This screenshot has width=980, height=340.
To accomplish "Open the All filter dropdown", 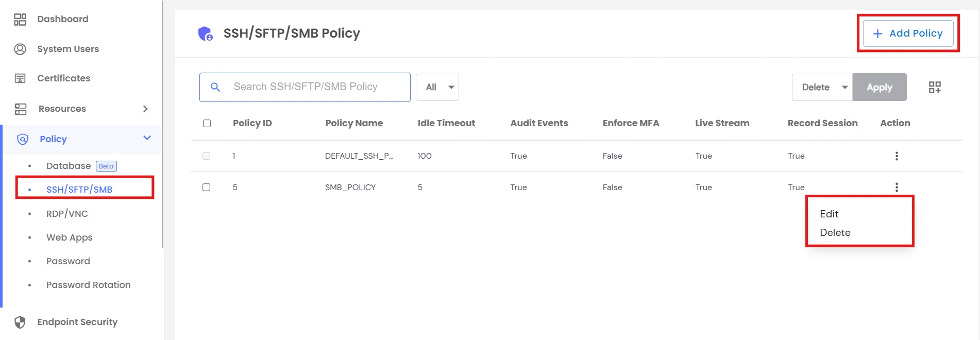I will (x=437, y=87).
